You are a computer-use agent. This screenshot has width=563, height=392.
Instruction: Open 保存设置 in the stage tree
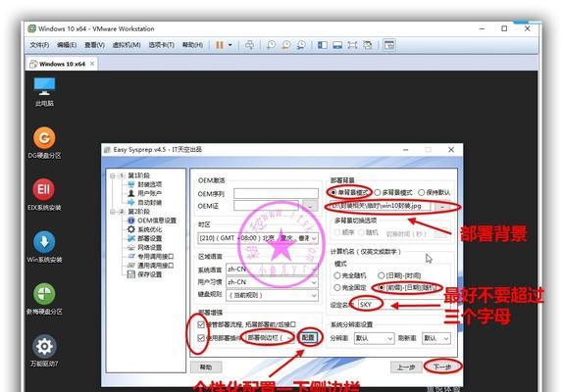point(149,274)
